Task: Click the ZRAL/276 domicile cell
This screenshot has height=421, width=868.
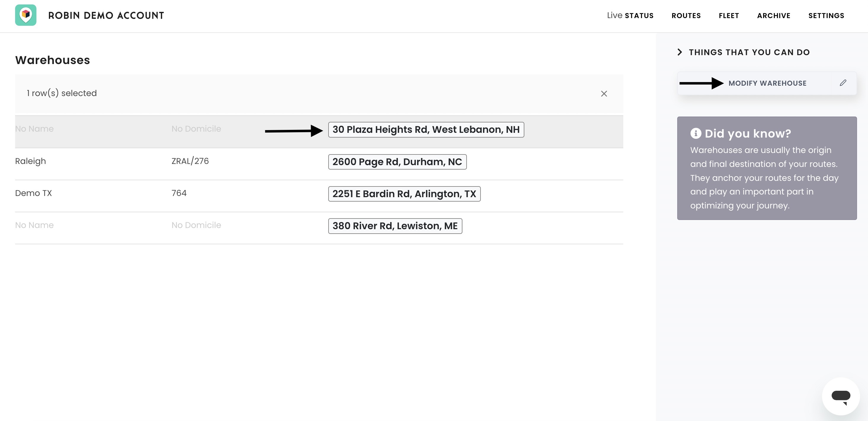Action: tap(190, 161)
